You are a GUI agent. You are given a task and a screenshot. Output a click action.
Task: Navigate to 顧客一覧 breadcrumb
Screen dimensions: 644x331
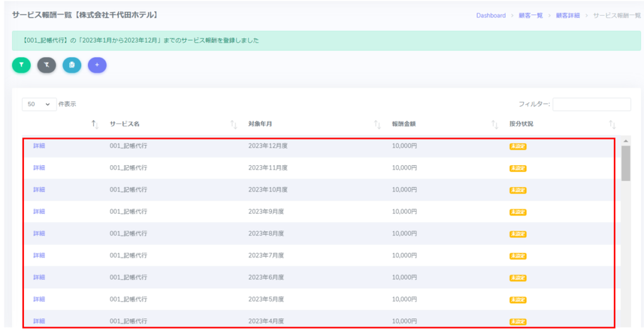(x=530, y=16)
